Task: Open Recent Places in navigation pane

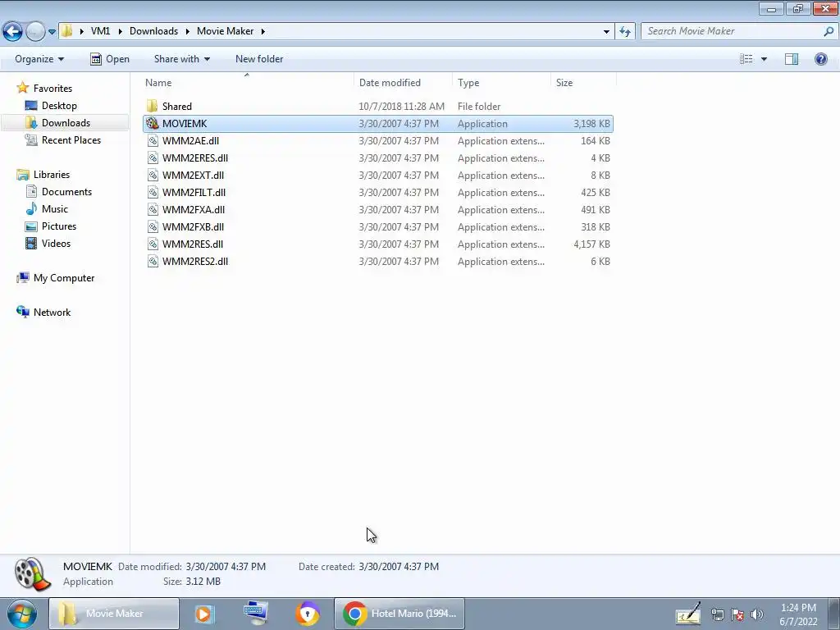Action: pyautogui.click(x=63, y=139)
